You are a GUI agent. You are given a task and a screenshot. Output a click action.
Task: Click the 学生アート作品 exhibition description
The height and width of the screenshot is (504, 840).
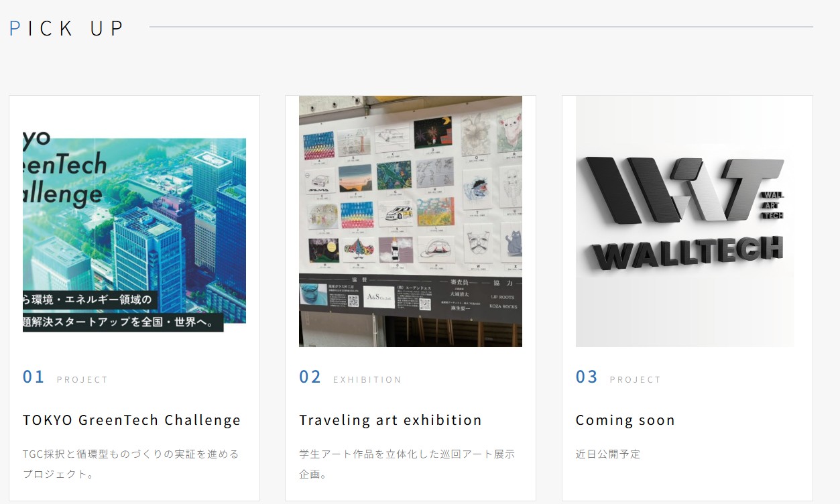click(x=407, y=464)
